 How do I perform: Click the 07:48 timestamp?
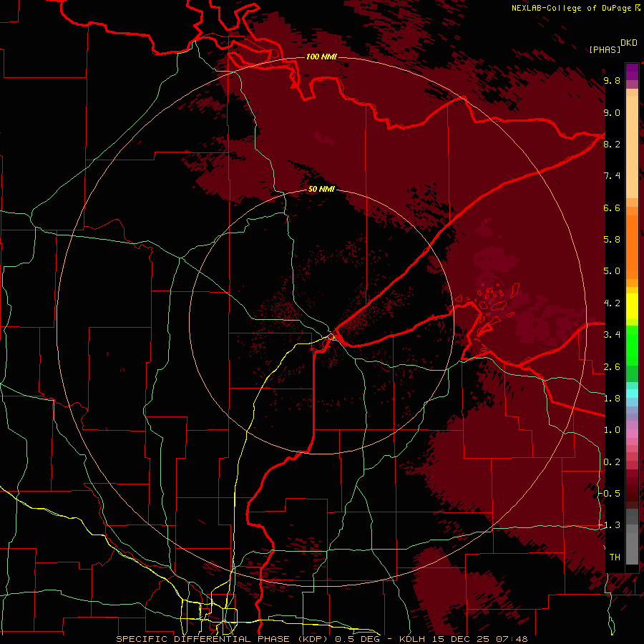click(x=512, y=639)
